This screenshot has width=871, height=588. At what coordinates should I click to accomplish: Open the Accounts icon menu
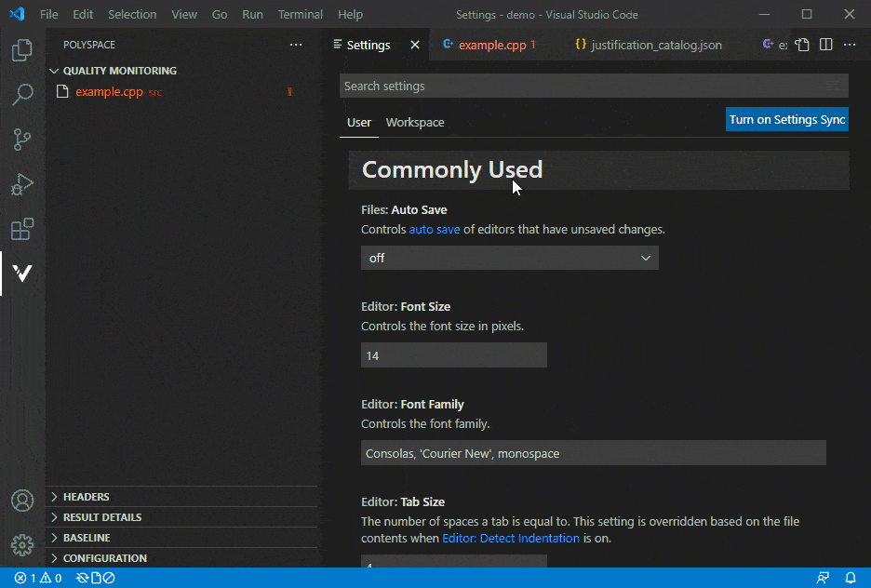click(22, 501)
